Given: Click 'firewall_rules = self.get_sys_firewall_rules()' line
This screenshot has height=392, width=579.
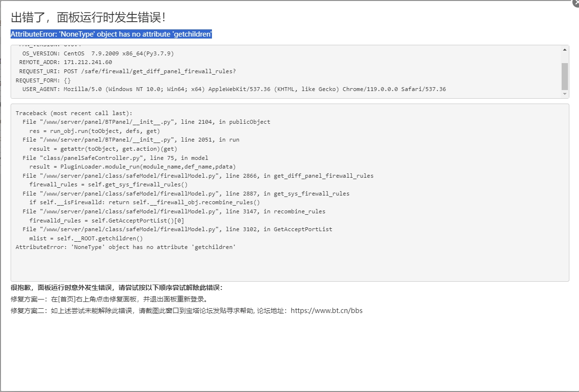Looking at the screenshot, I should 108,184.
